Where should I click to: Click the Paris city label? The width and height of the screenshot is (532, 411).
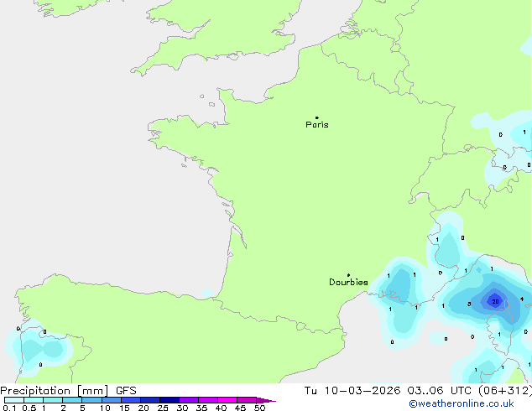317,125
